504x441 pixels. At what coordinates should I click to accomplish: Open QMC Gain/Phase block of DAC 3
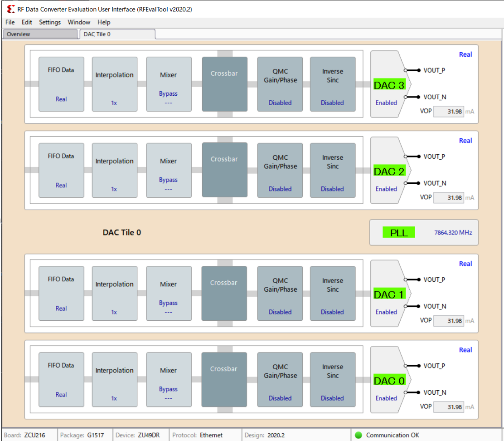click(x=280, y=84)
